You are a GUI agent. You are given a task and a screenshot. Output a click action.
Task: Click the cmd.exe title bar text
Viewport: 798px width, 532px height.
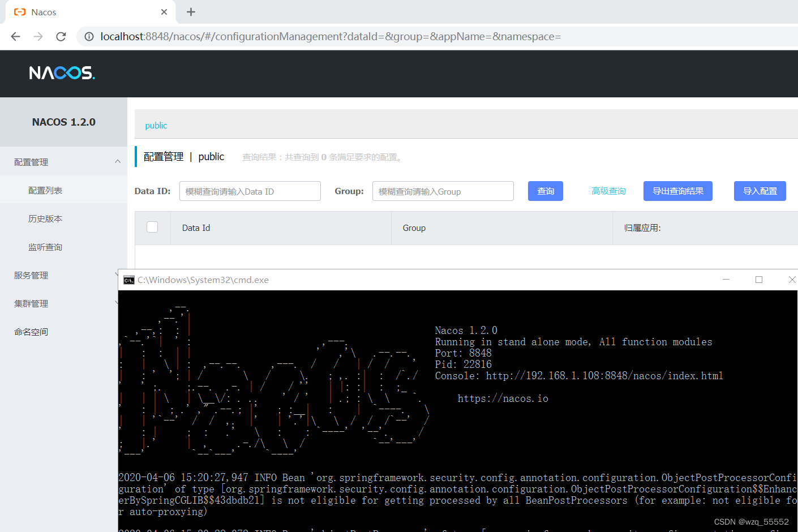click(x=203, y=280)
